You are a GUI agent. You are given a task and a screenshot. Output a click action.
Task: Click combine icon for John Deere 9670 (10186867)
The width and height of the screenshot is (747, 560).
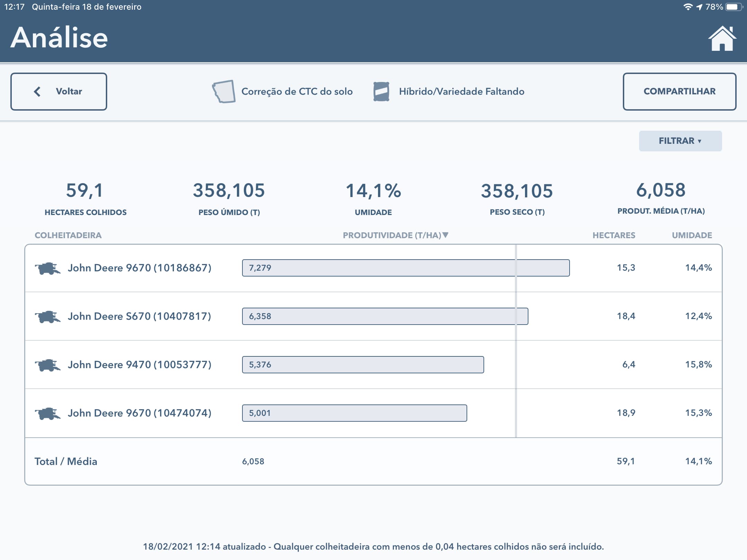(48, 268)
